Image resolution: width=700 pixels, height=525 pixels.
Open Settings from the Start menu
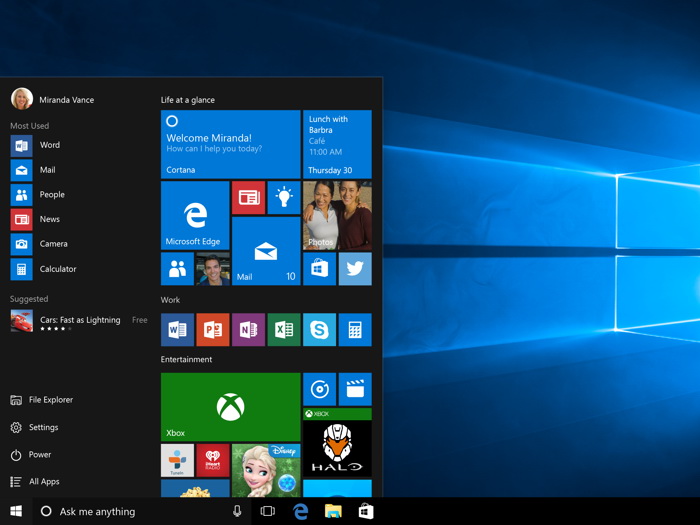[34, 427]
